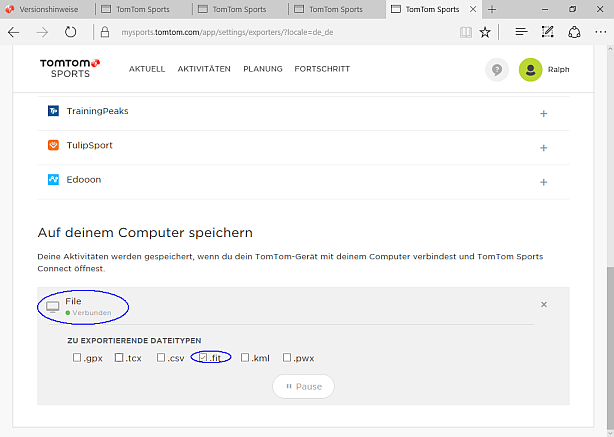Enable the .csv export checkbox
Screen dimensions: 614x437
[x=161, y=357]
